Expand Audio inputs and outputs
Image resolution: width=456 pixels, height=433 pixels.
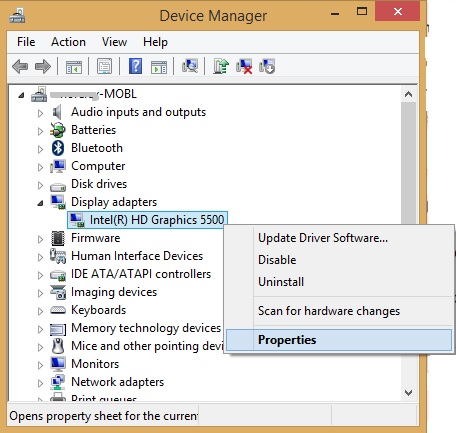coord(40,113)
